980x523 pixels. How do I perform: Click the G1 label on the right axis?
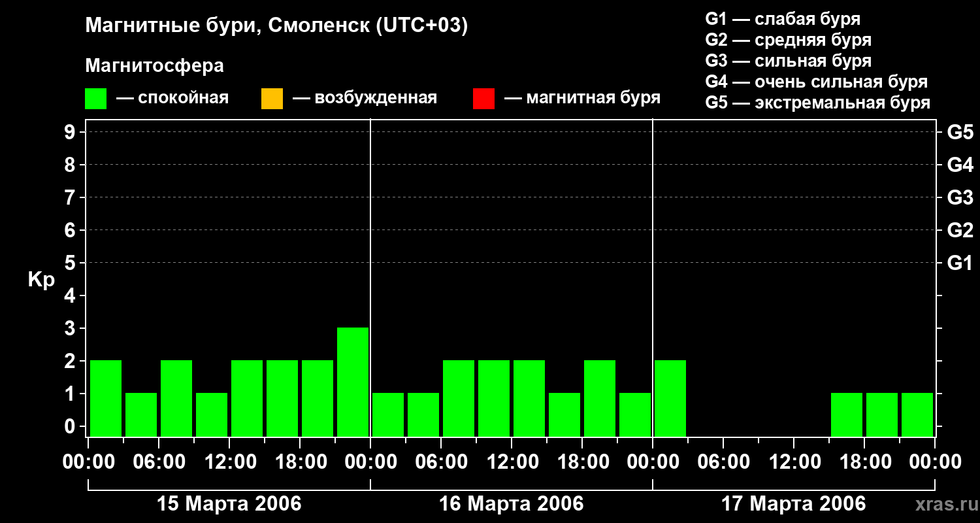[x=960, y=263]
